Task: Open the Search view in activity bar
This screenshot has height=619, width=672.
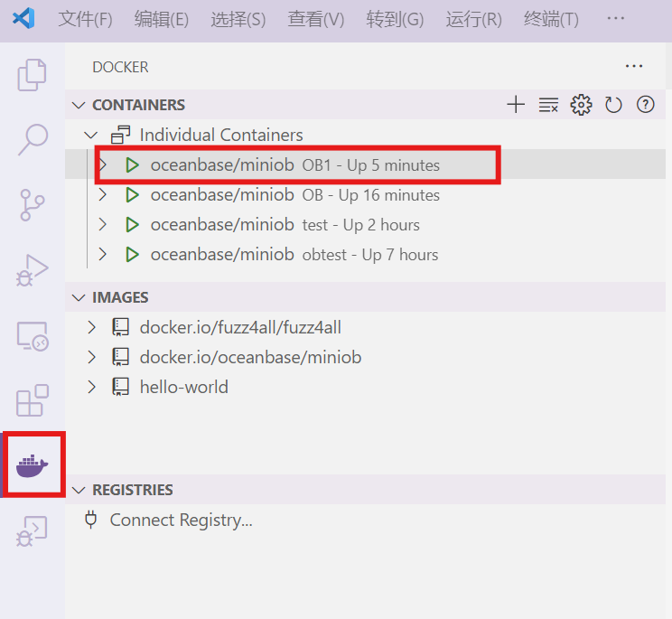Action: pos(33,139)
